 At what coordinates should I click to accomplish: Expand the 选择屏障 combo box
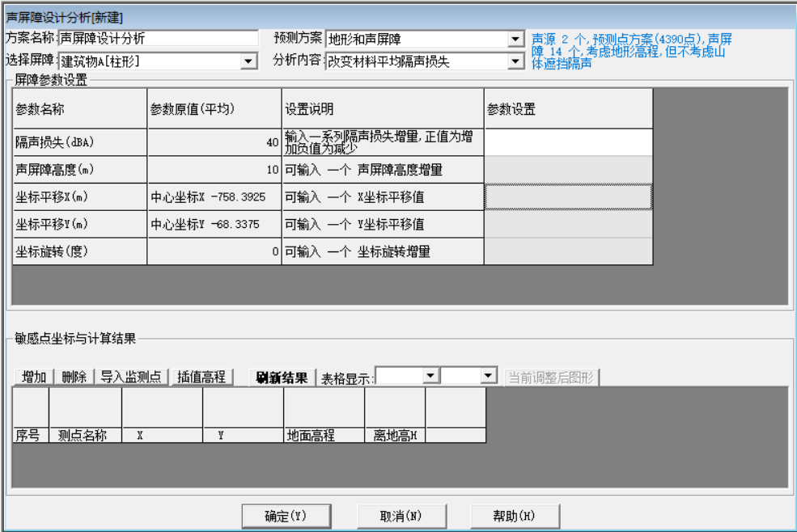pyautogui.click(x=248, y=61)
